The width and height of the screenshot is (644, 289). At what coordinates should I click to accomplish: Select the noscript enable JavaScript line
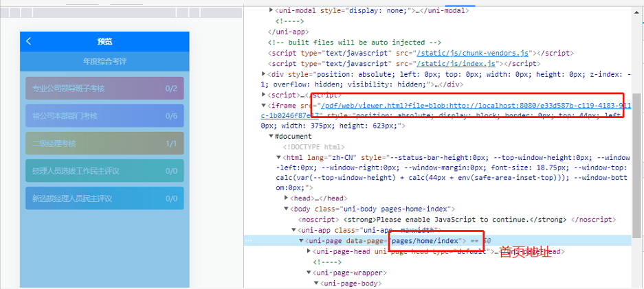pos(457,219)
